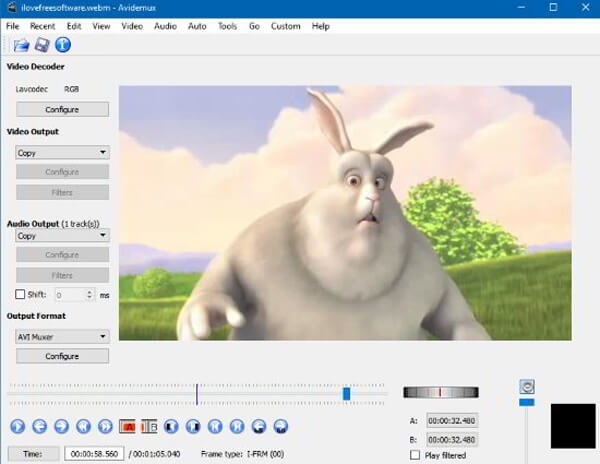
Task: Click the purple marker line on timeline
Action: coord(197,394)
